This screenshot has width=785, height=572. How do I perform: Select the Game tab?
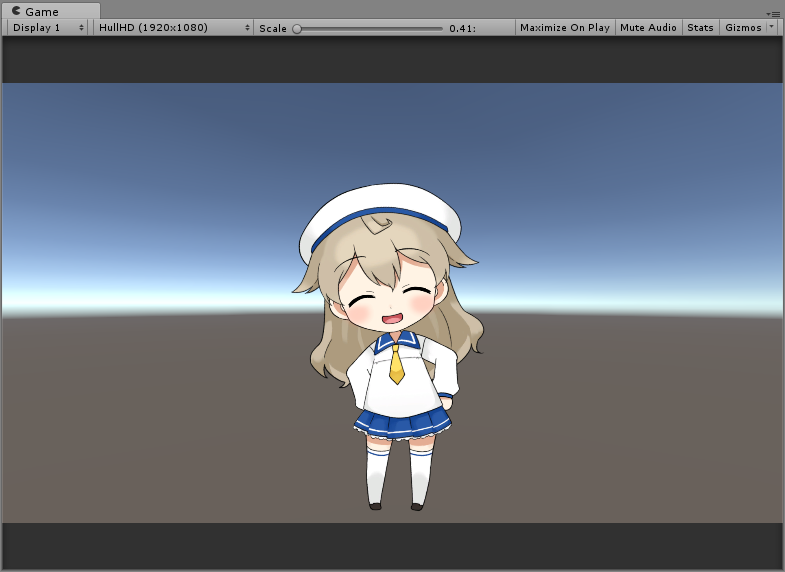point(51,11)
